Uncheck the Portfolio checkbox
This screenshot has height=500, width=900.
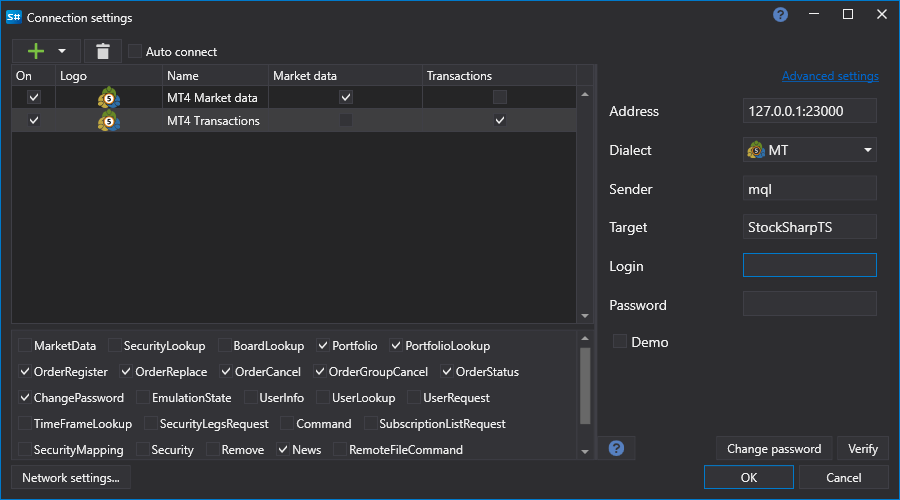[323, 345]
